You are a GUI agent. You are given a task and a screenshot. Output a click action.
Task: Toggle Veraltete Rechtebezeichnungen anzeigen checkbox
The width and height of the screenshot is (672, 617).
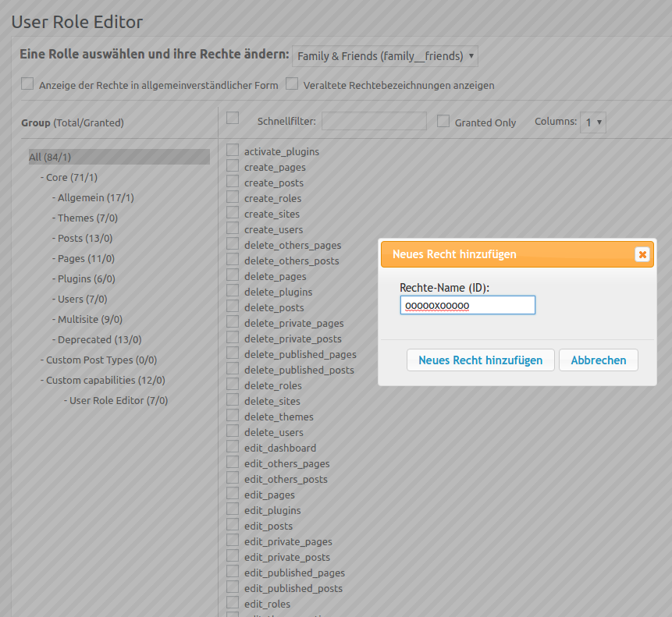tap(292, 83)
